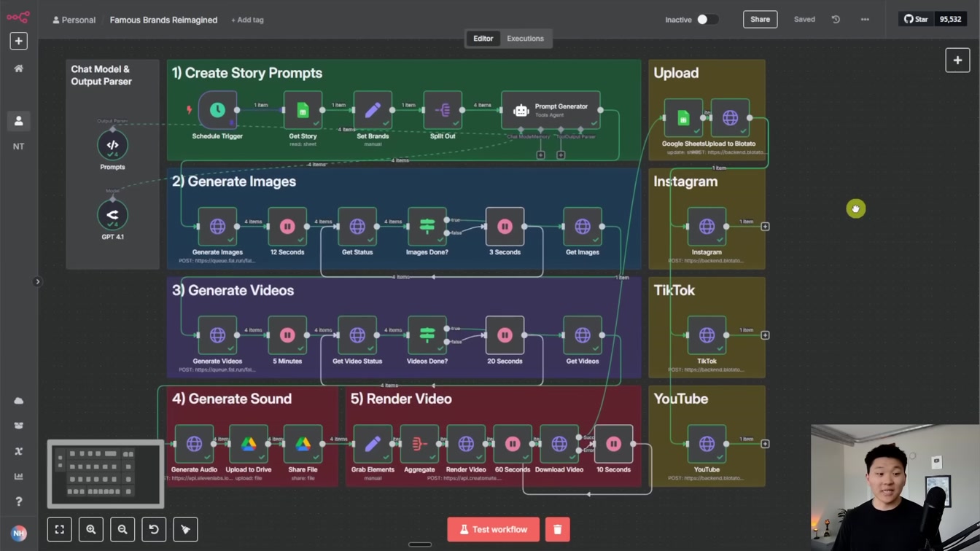Open the Schedule Trigger node
Viewport: 980px width, 551px height.
point(217,110)
